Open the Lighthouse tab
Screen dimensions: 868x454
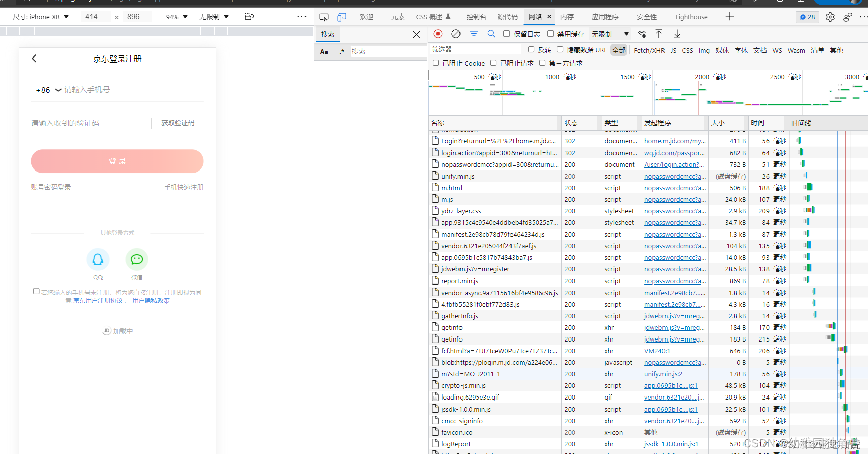691,17
